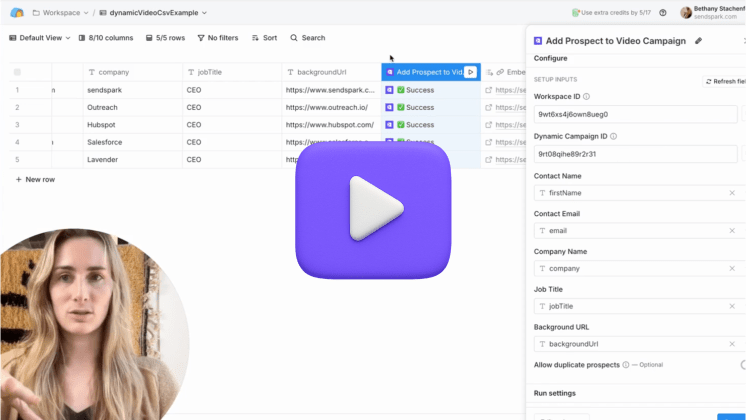Image resolution: width=746 pixels, height=420 pixels.
Task: Click the Job Title field
Action: (638, 306)
